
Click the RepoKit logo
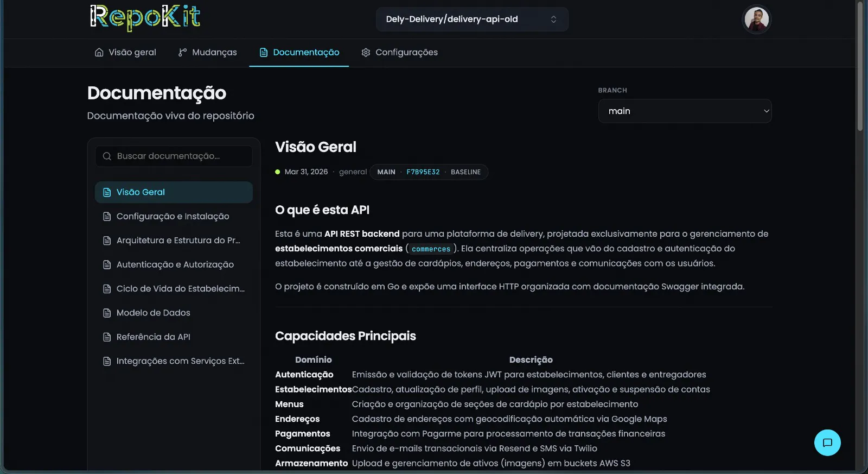click(145, 17)
